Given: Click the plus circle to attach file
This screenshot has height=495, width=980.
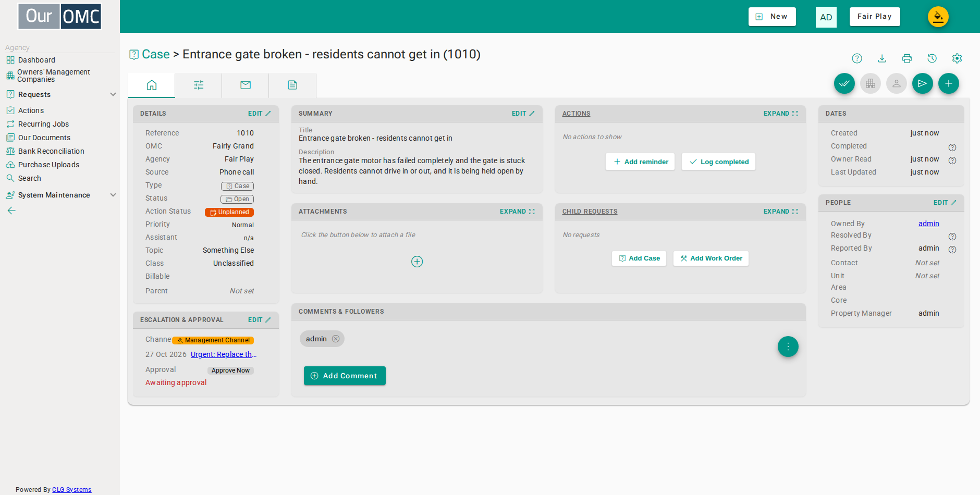Looking at the screenshot, I should tap(417, 262).
